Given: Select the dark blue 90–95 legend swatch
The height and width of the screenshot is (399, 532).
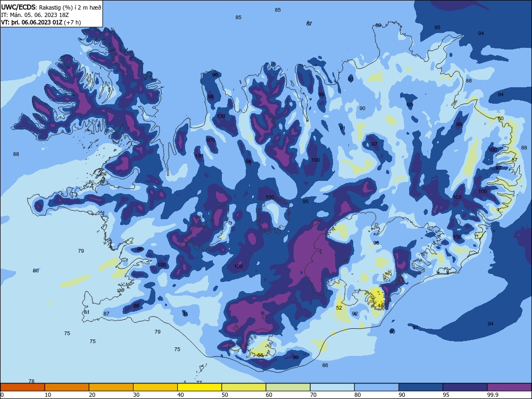Looking at the screenshot, I should click(421, 387).
